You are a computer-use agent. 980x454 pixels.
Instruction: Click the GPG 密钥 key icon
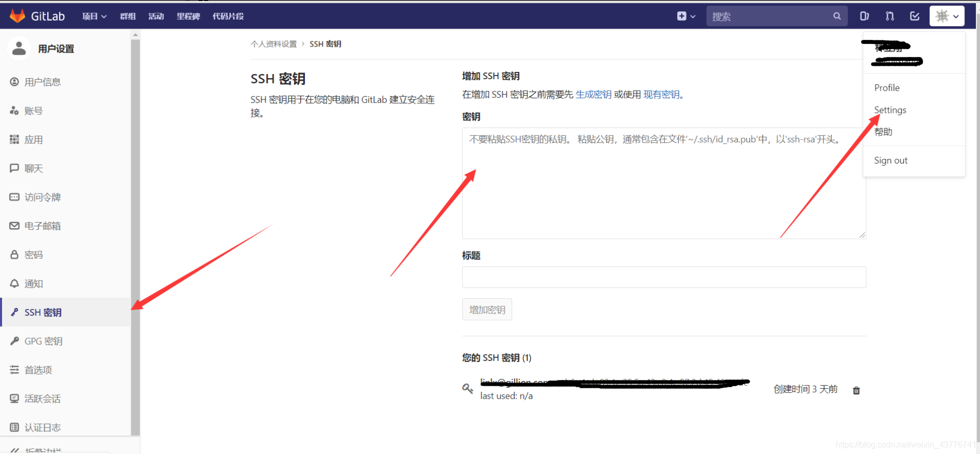coord(14,341)
